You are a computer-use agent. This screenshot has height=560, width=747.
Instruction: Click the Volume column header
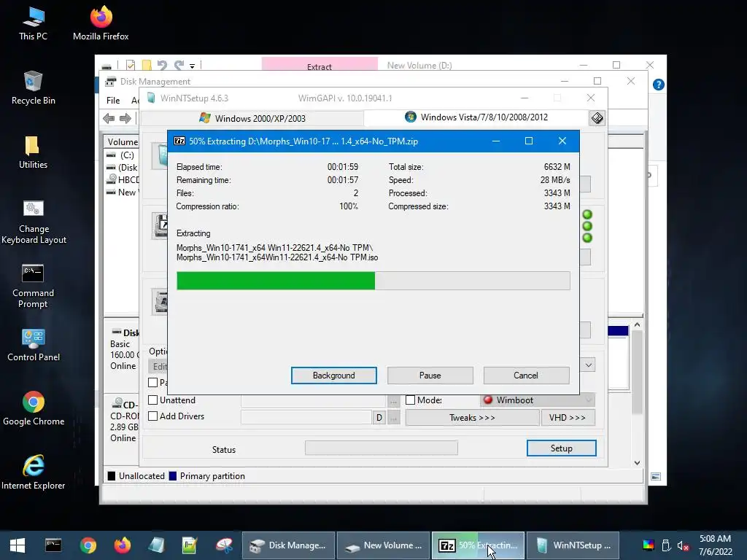[122, 142]
